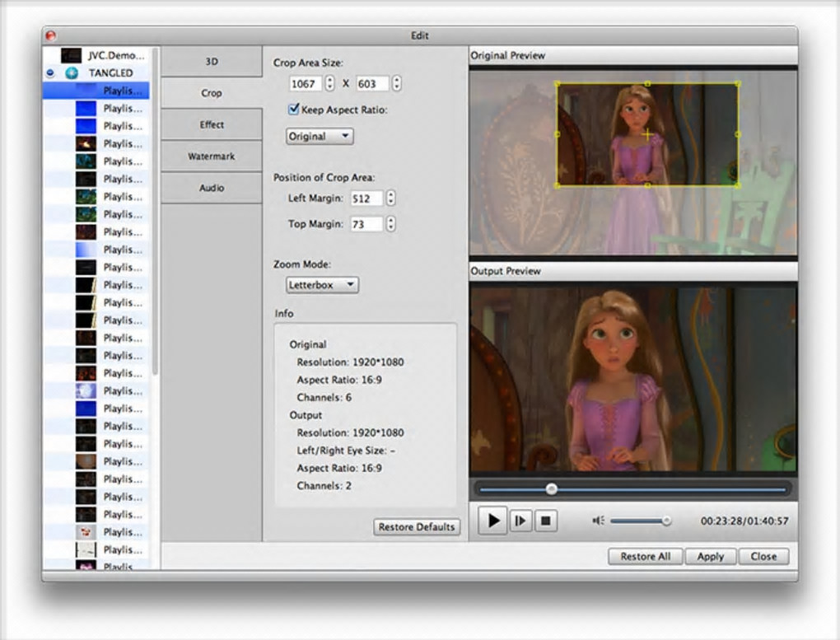
Task: Click the red window close button
Action: (x=50, y=35)
